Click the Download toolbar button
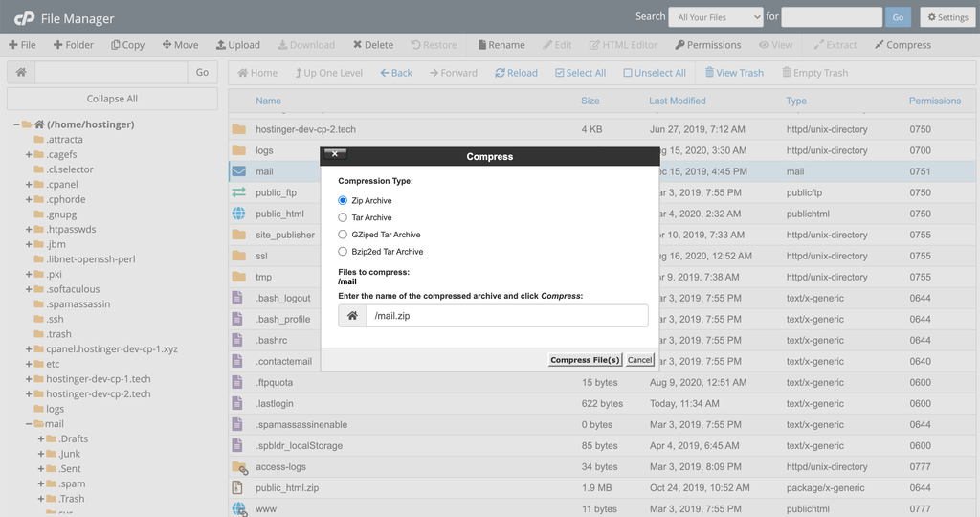 coord(306,45)
